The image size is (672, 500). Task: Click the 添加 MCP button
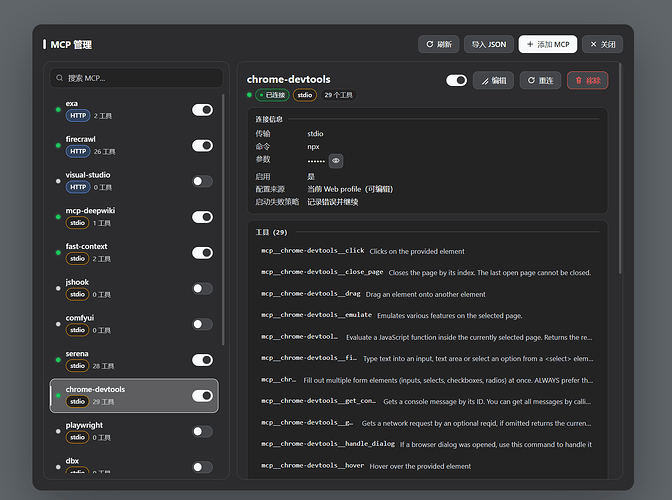point(548,44)
